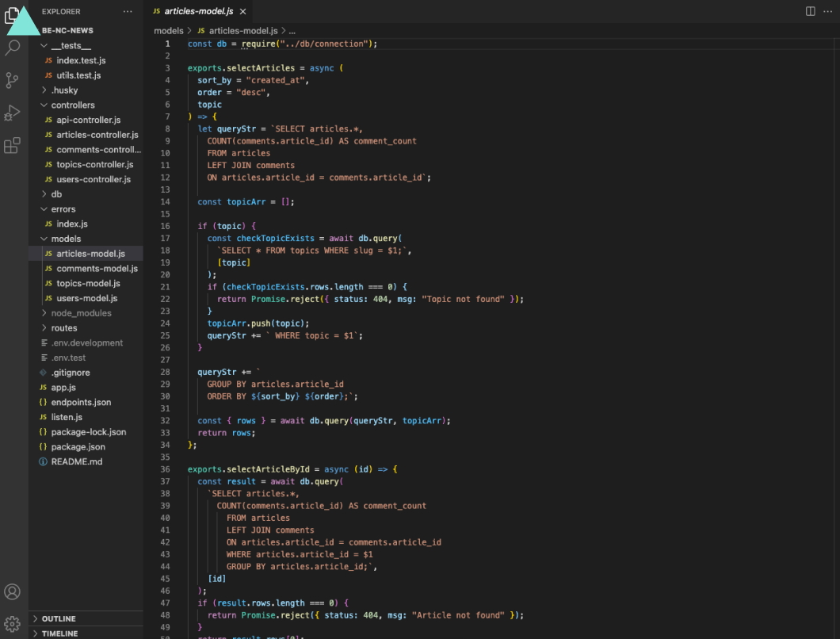Open README.md from the Explorer
The width and height of the screenshot is (840, 639).
point(76,461)
